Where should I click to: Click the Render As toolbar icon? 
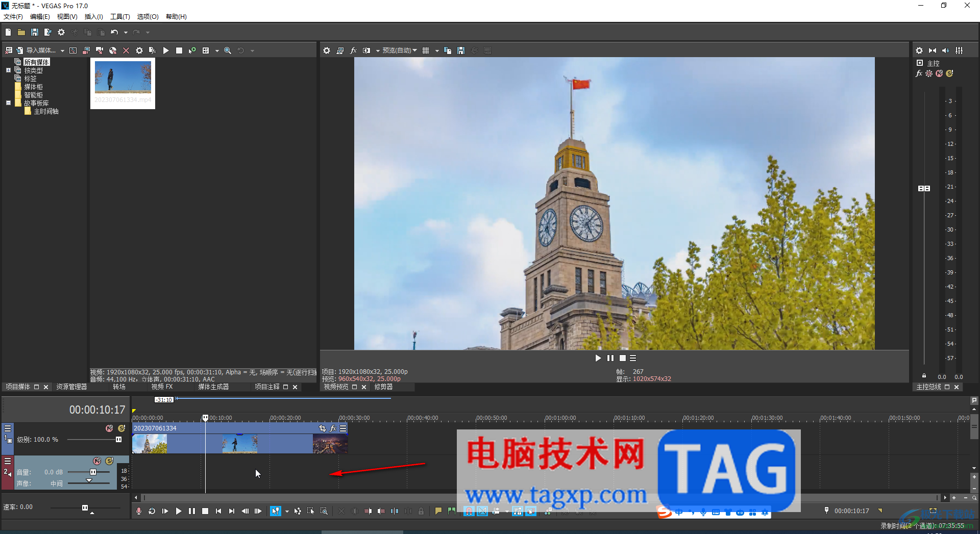point(48,32)
